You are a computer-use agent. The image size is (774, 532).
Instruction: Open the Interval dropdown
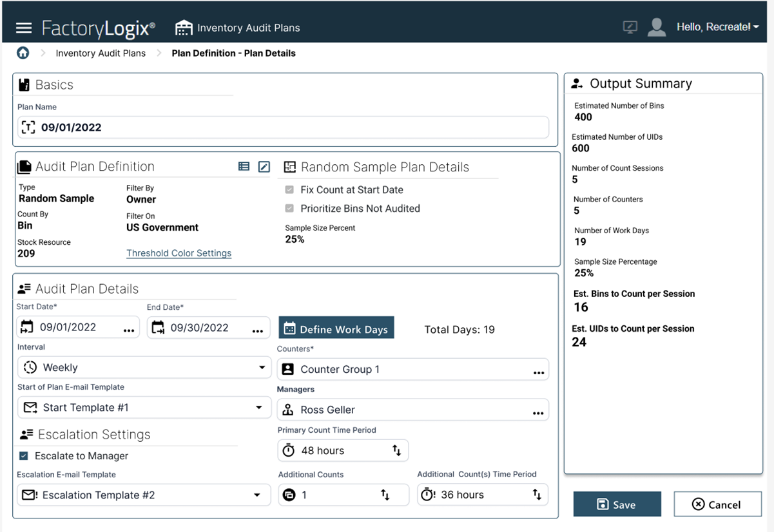click(x=262, y=366)
